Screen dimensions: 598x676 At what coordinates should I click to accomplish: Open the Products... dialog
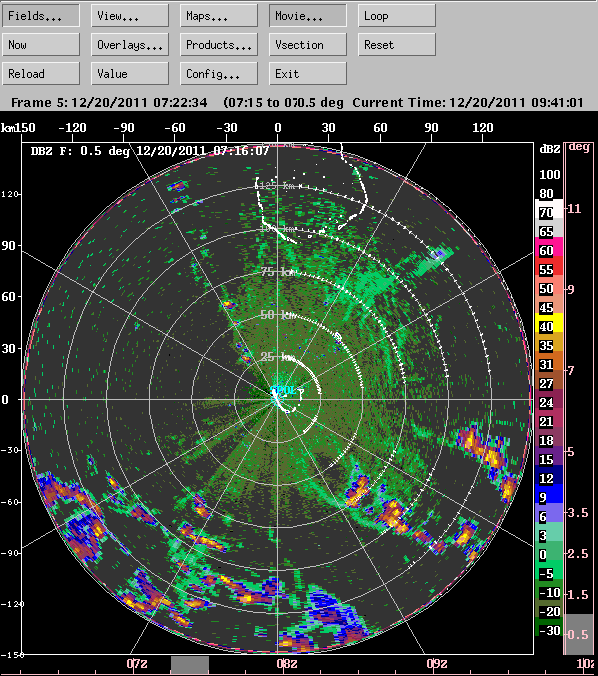pos(219,45)
